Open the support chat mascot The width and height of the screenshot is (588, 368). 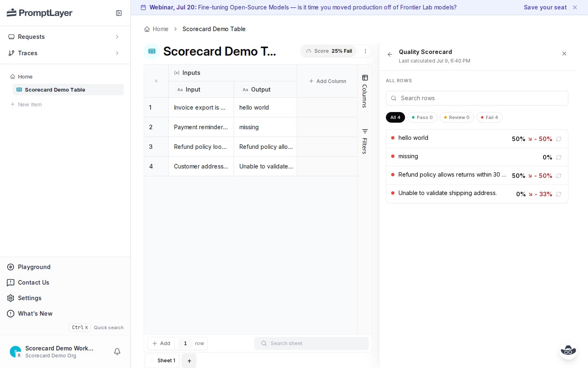point(568,350)
